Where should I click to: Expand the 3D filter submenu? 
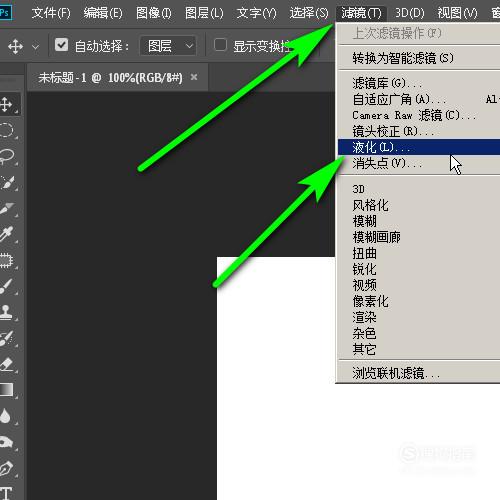click(418, 189)
